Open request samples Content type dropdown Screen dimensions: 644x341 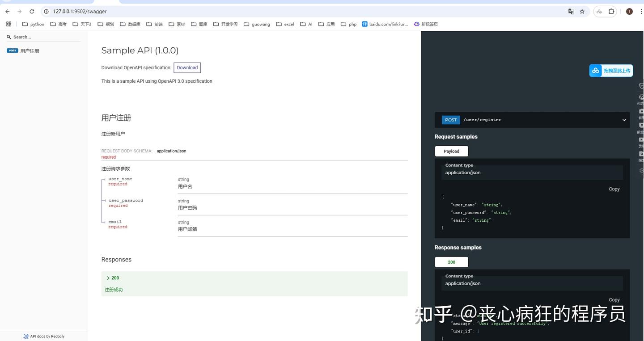(x=532, y=173)
